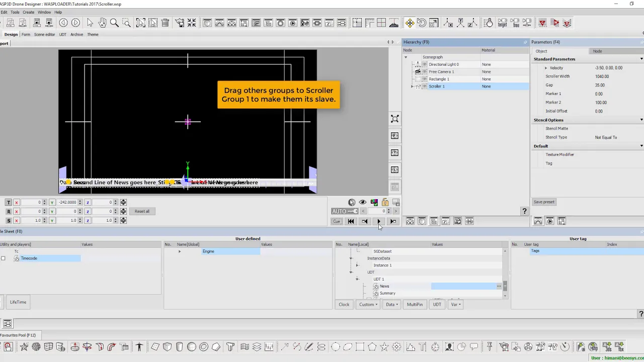Click the cylinder primitive in bottom toolbar
This screenshot has width=644, height=362.
point(179,346)
